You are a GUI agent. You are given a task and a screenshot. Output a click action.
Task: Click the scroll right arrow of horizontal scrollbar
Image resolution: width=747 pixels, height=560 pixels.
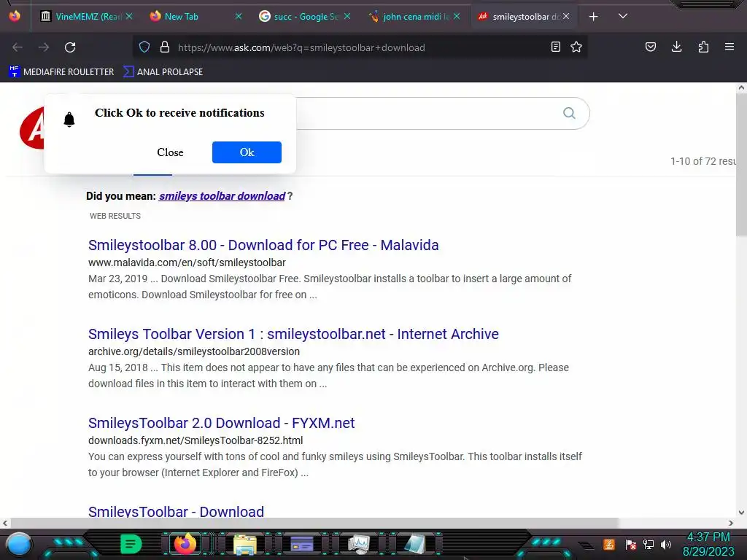731,523
